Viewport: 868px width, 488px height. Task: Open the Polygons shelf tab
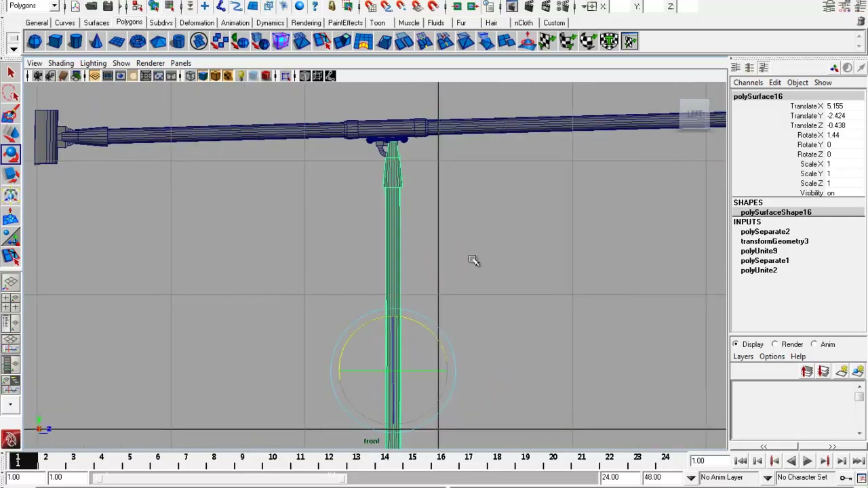[129, 22]
